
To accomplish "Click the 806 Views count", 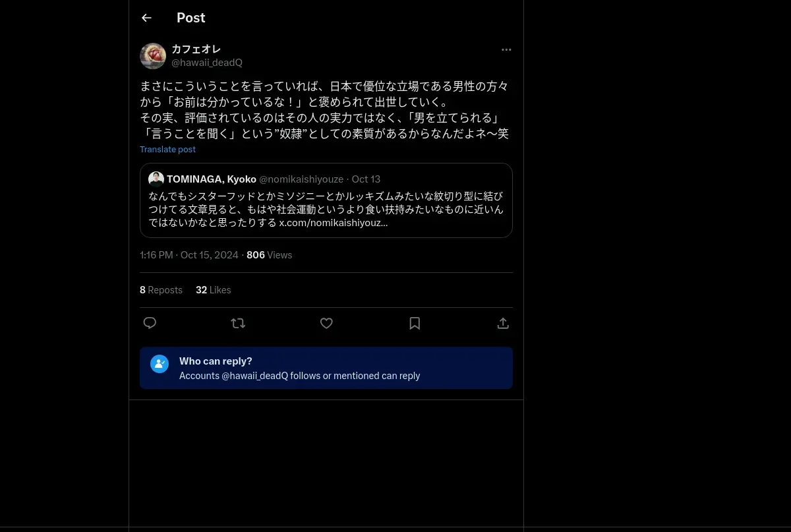I will tap(269, 255).
